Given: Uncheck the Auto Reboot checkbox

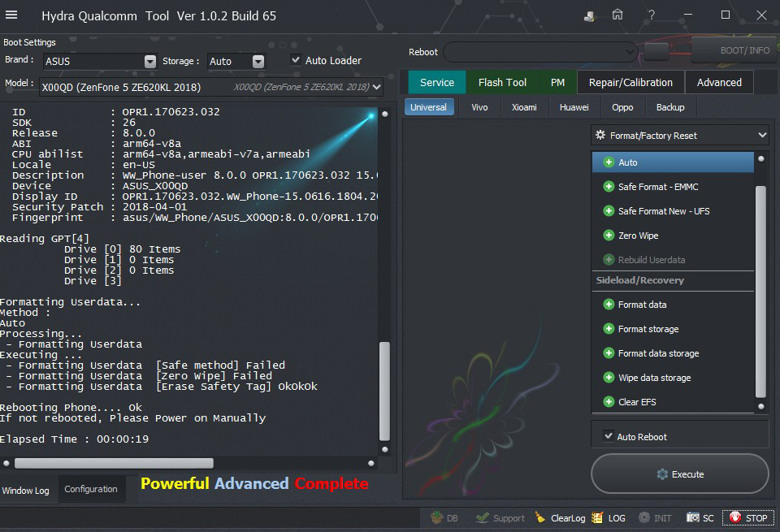Looking at the screenshot, I should [x=608, y=436].
